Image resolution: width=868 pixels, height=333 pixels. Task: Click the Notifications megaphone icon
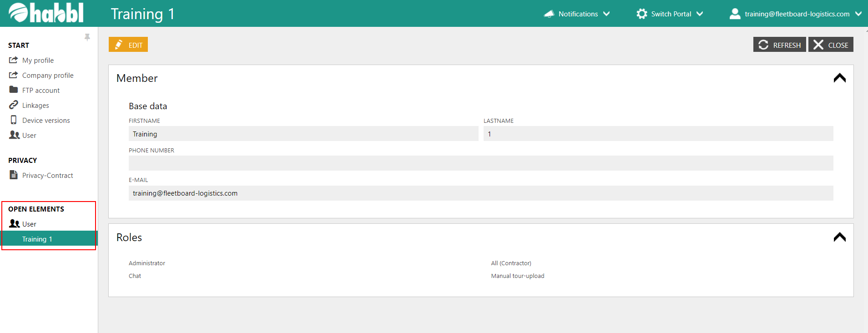pos(549,14)
